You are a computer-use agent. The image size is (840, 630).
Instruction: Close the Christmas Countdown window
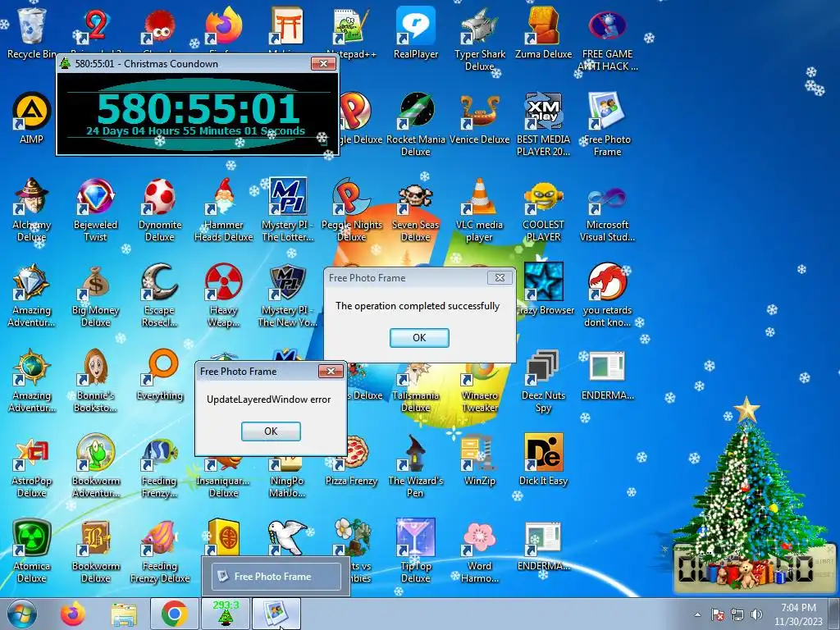[323, 64]
